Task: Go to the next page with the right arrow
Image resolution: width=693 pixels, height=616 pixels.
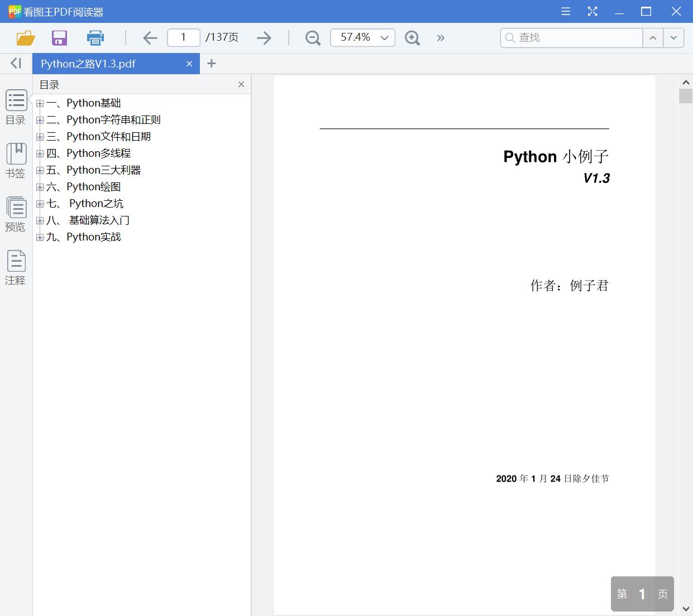Action: [263, 37]
